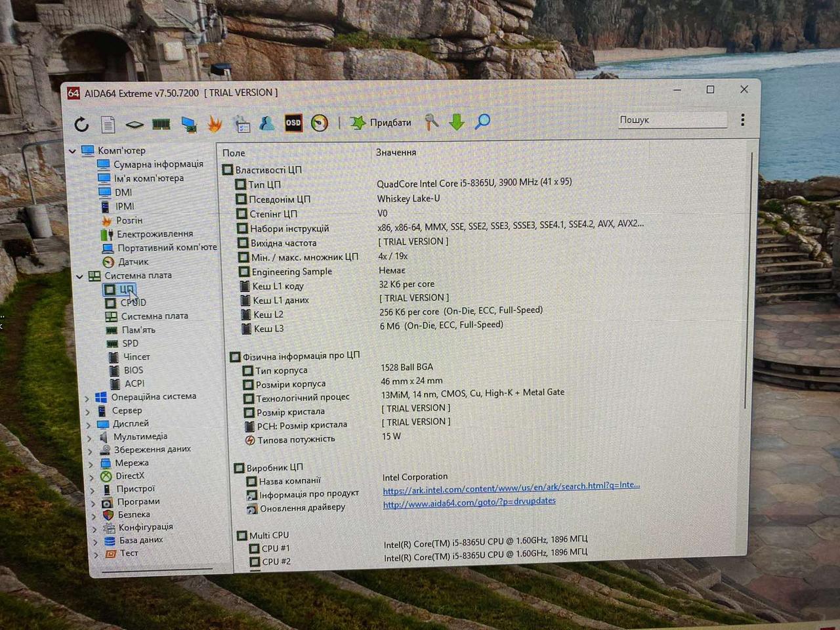Click the details pane vertical scrollbar
The image size is (840, 630).
click(749, 279)
